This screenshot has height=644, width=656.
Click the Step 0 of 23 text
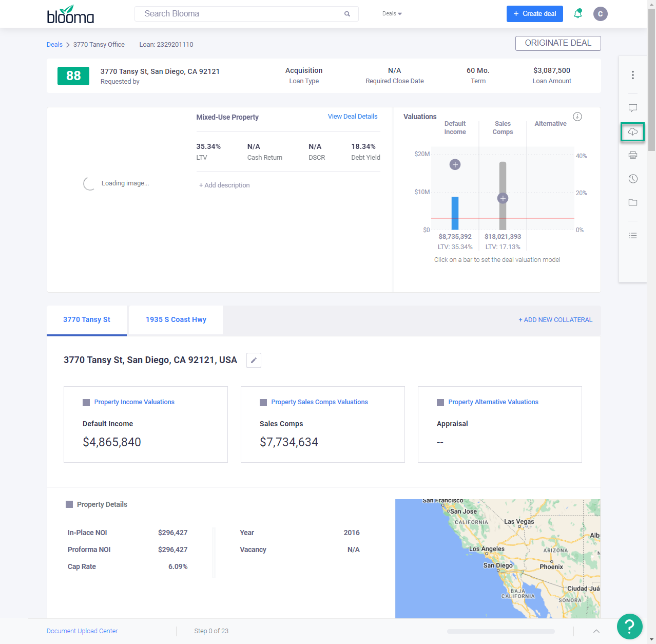click(211, 631)
